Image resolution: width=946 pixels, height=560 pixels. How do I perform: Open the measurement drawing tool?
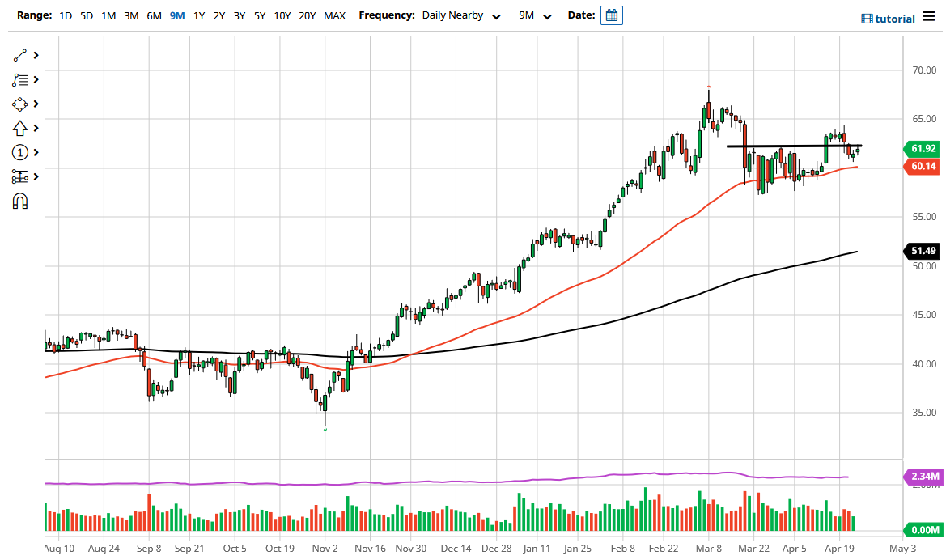pos(20,176)
